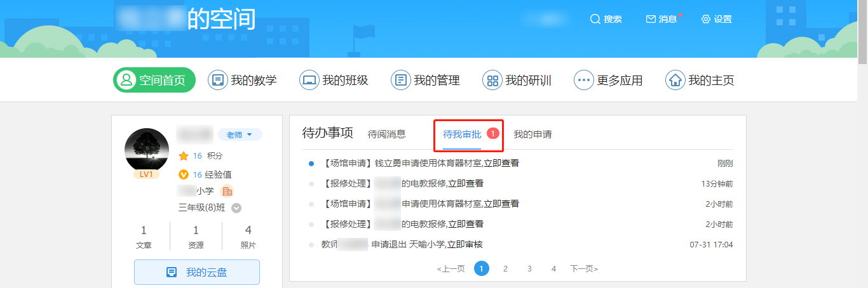Click the 我的管理 nav icon
Screen dimensions: 868x288
click(400, 81)
